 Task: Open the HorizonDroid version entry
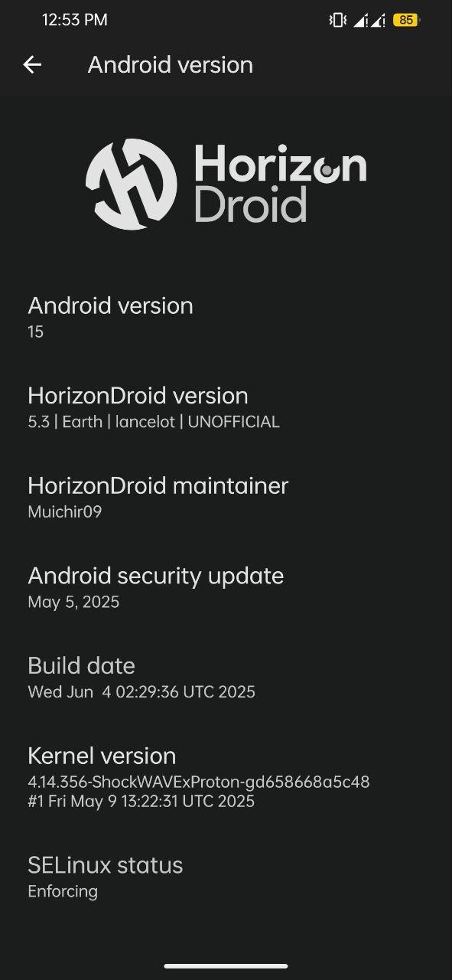[226, 407]
